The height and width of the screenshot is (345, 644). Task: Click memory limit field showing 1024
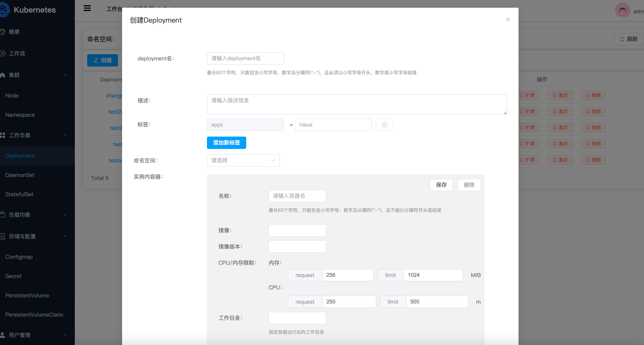(433, 275)
